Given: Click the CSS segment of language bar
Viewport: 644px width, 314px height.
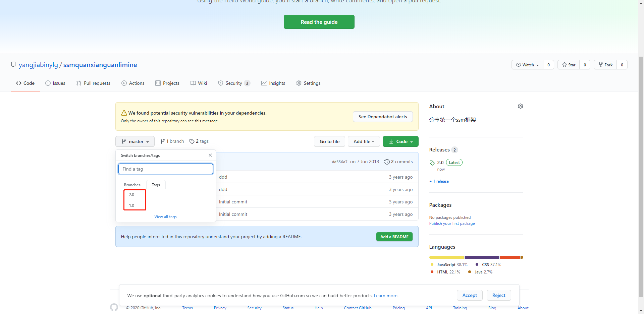Looking at the screenshot, I should 482,257.
